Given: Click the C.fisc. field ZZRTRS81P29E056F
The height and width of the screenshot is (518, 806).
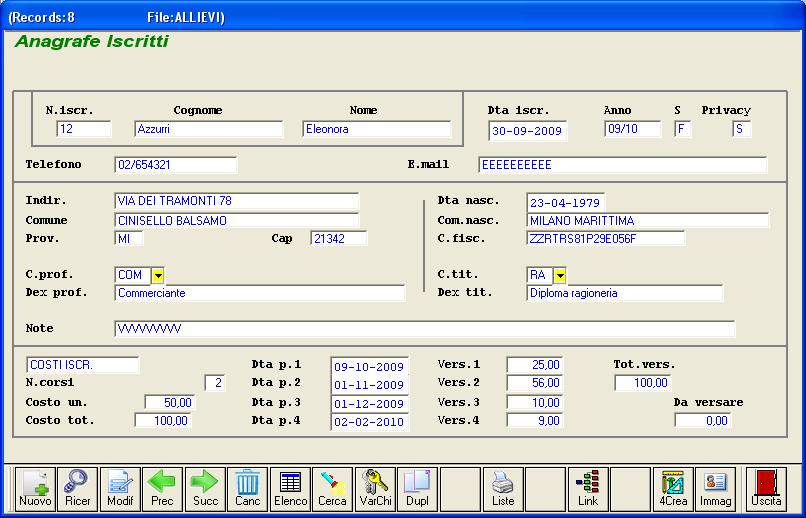Looking at the screenshot, I should 606,238.
